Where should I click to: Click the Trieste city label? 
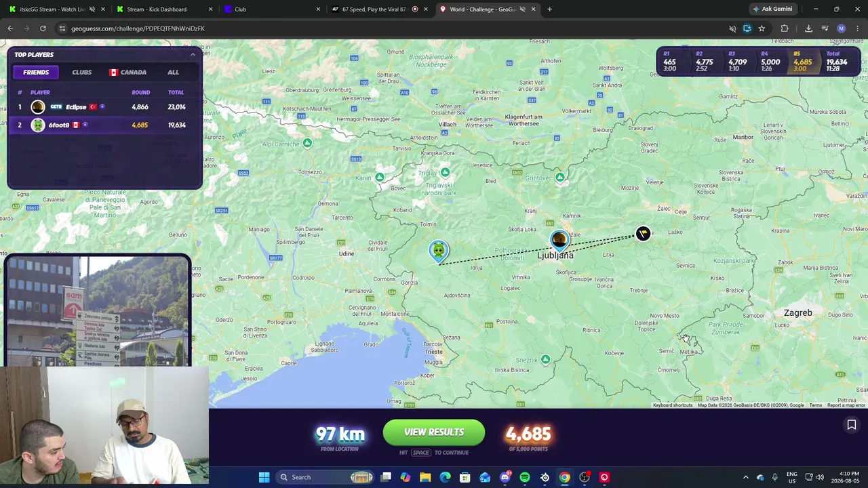point(433,351)
